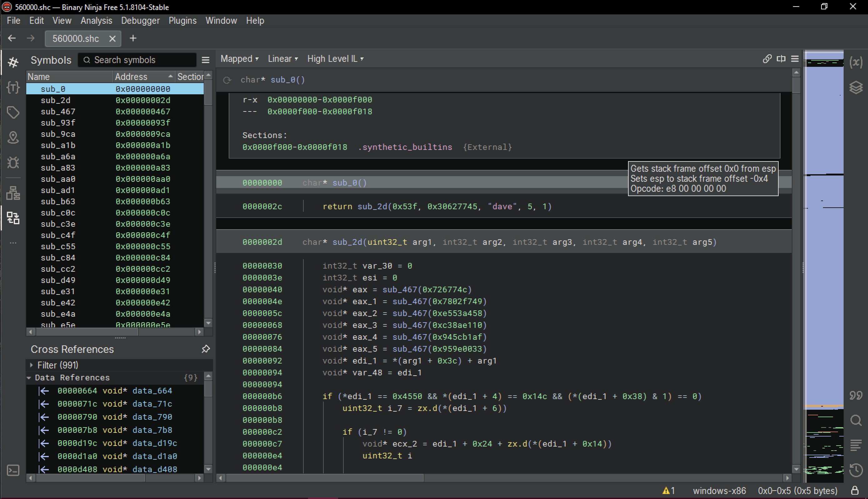Click the feature map minimap
The image size is (868, 499).
[824, 267]
